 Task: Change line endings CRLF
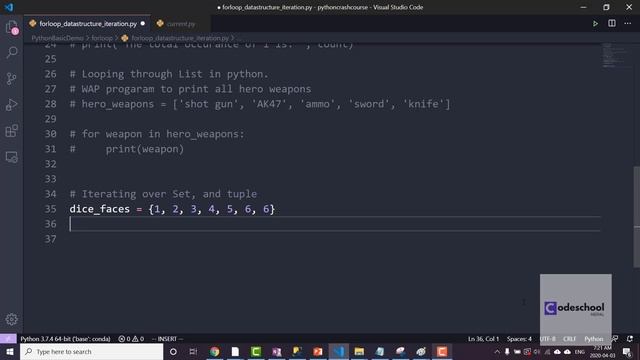569,339
